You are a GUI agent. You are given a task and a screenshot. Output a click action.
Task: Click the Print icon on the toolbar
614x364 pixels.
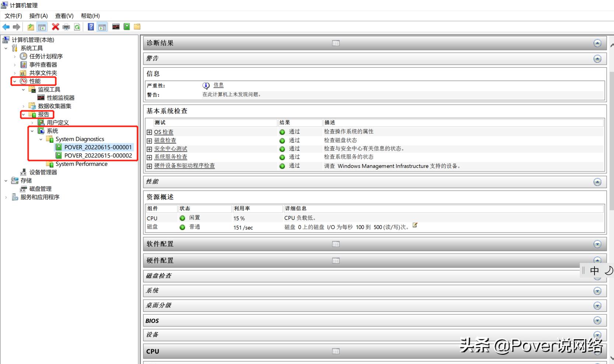click(x=66, y=26)
